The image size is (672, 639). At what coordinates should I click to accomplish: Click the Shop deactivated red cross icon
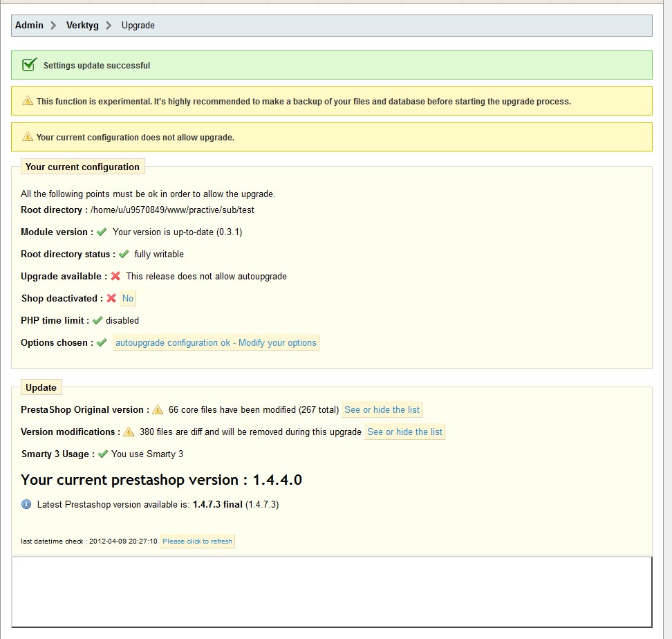coord(111,298)
